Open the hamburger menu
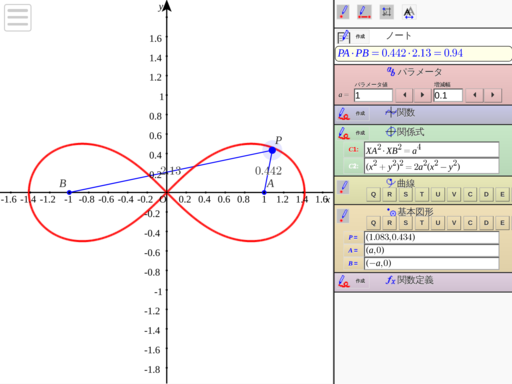Image resolution: width=512 pixels, height=384 pixels. tap(18, 18)
